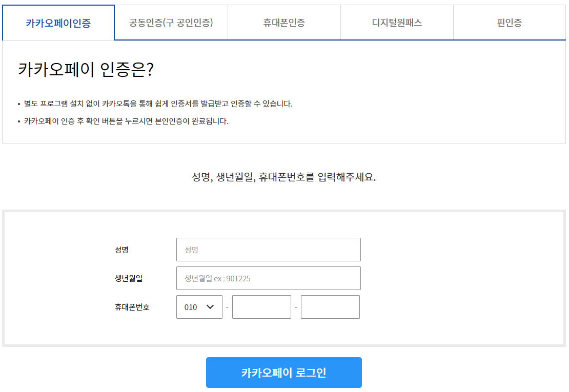Click the bullet text about 별도 프로그램 설치 없이
Image resolution: width=569 pixels, height=392 pixels.
click(158, 104)
